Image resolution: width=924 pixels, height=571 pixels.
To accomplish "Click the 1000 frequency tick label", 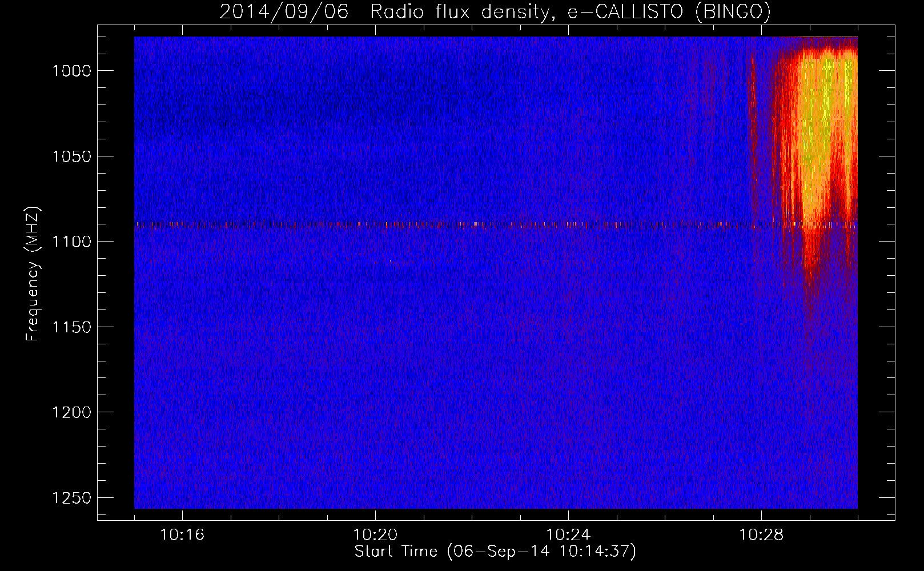I will pos(72,71).
